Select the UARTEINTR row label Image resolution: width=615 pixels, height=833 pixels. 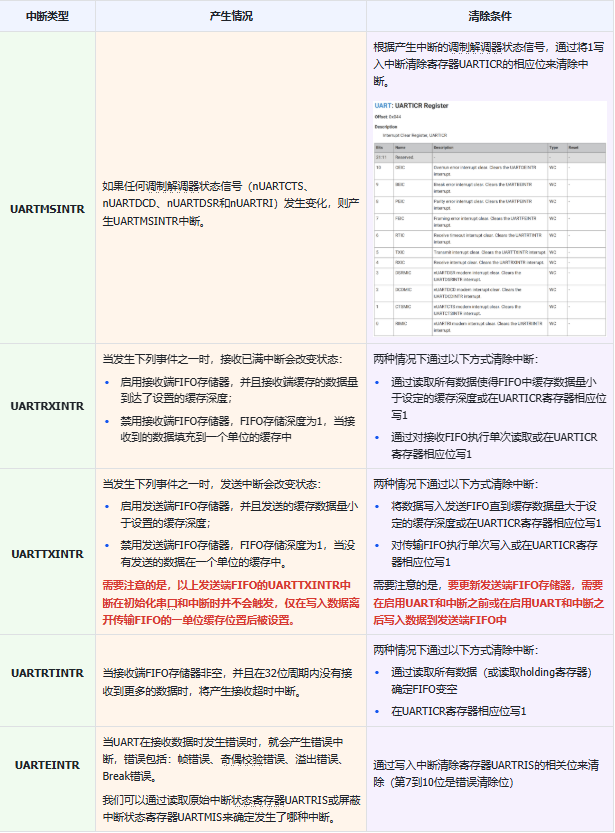coord(47,765)
